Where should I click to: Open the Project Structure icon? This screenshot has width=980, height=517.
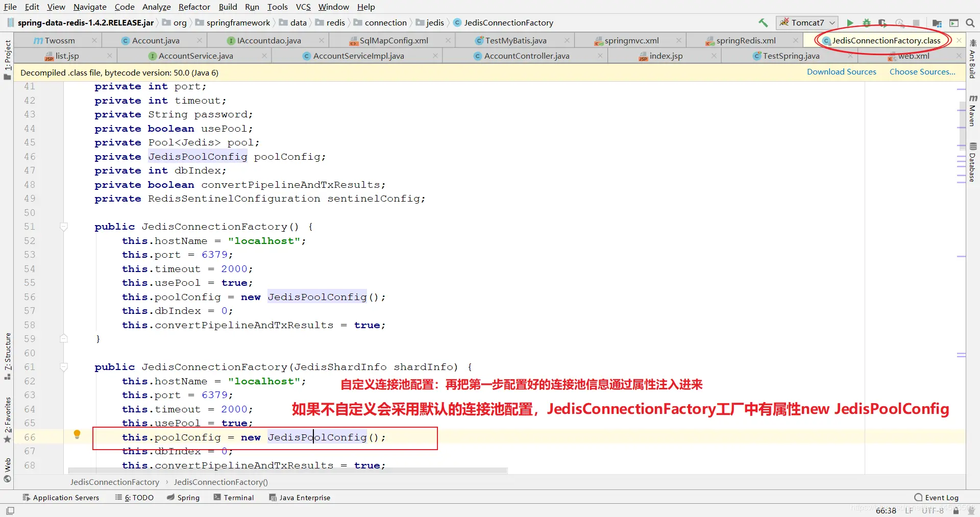tap(937, 23)
